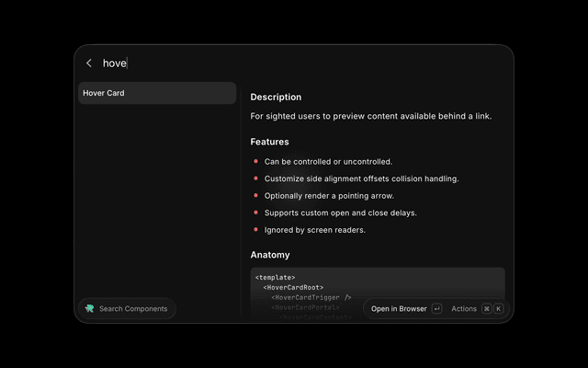Click the Command key icon next to Actions
This screenshot has width=588, height=368.
point(486,309)
